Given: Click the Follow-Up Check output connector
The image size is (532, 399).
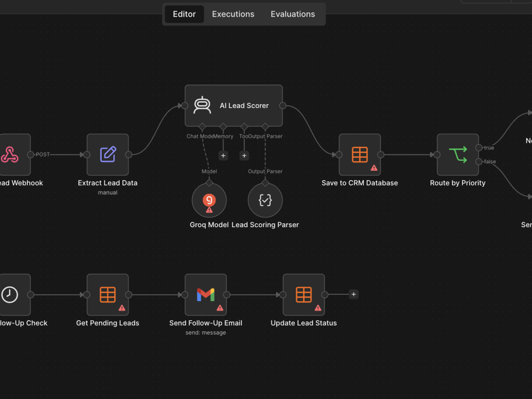Looking at the screenshot, I should [x=30, y=295].
